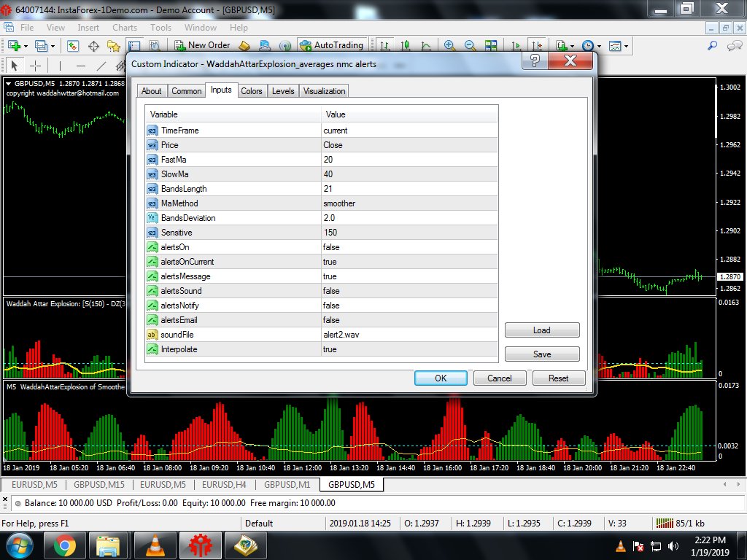Click the New Order button
This screenshot has height=560, width=747.
[202, 45]
